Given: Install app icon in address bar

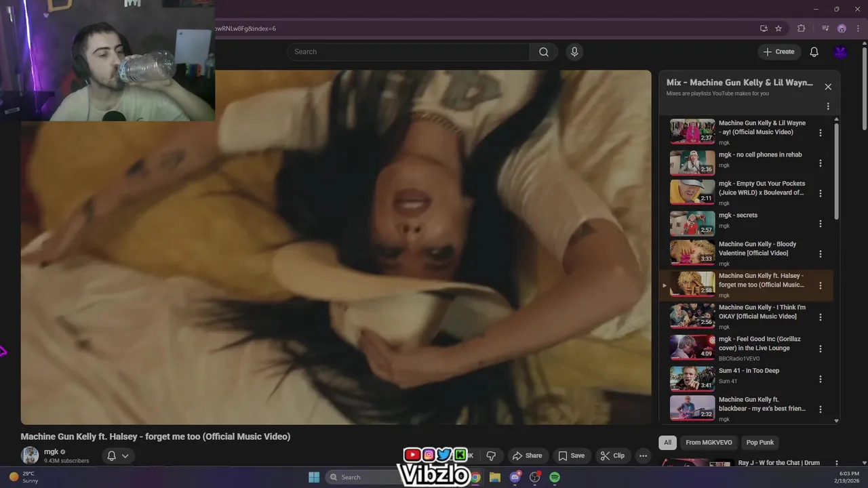Looking at the screenshot, I should tap(764, 28).
